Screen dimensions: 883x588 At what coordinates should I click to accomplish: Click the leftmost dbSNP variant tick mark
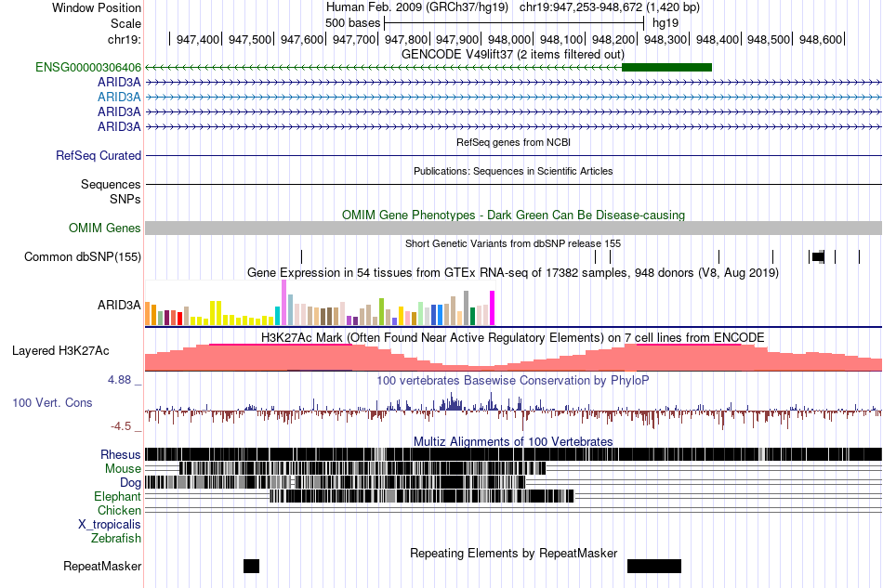pos(301,257)
